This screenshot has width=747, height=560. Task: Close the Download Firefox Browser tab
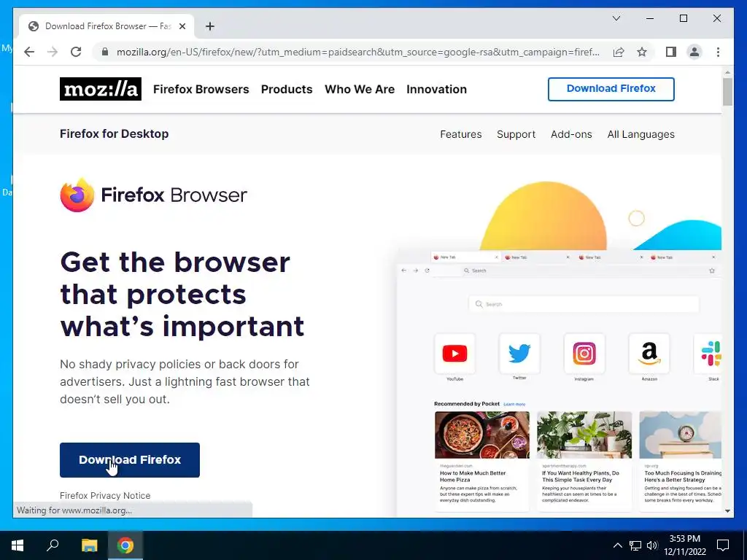click(182, 26)
